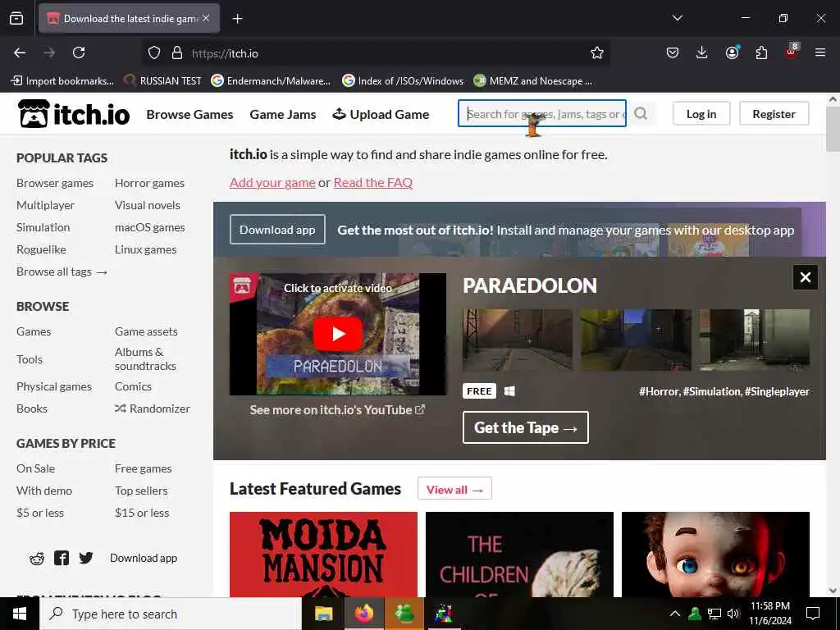
Task: Focus the itch.io search field
Action: (x=542, y=113)
